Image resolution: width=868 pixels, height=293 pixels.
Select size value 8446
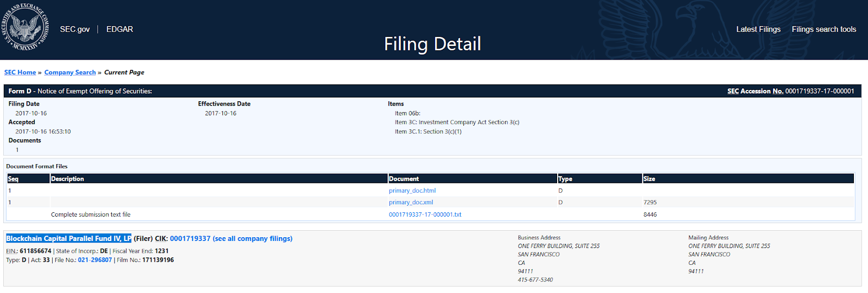click(x=650, y=214)
